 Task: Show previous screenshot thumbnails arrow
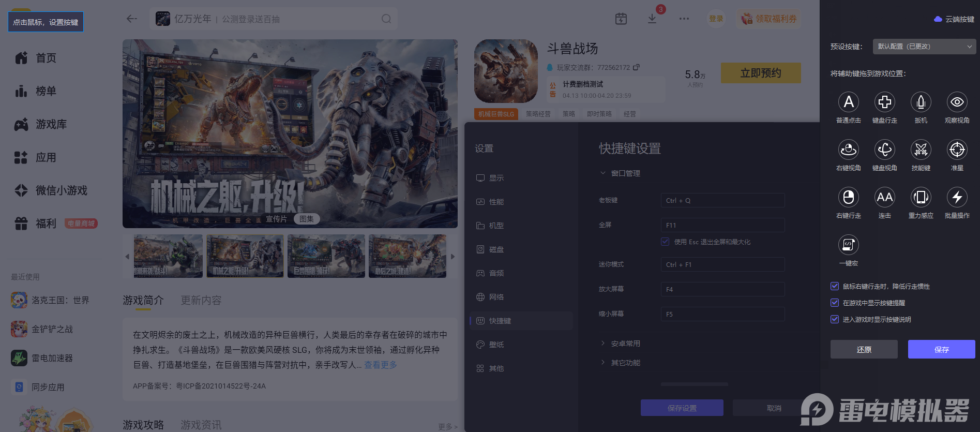click(127, 256)
